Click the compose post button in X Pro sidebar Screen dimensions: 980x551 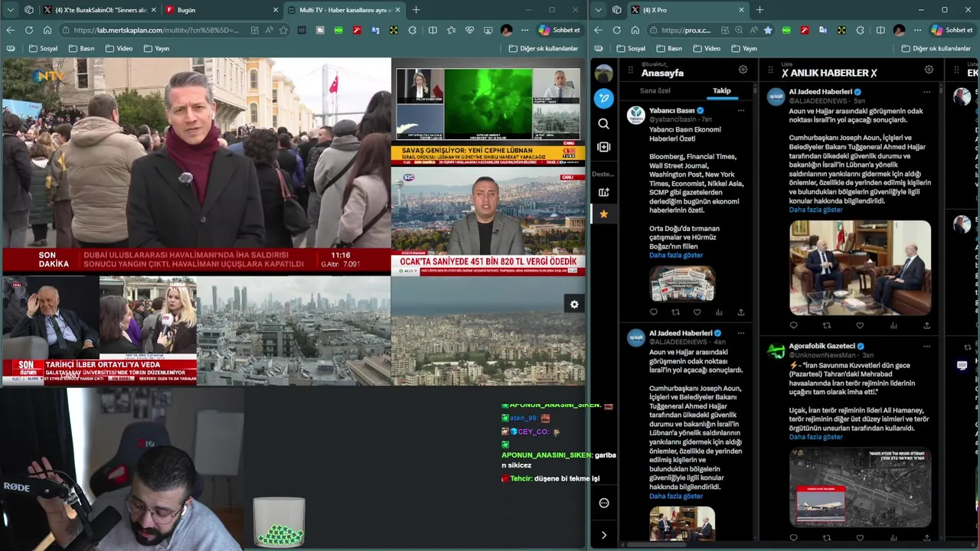[604, 98]
